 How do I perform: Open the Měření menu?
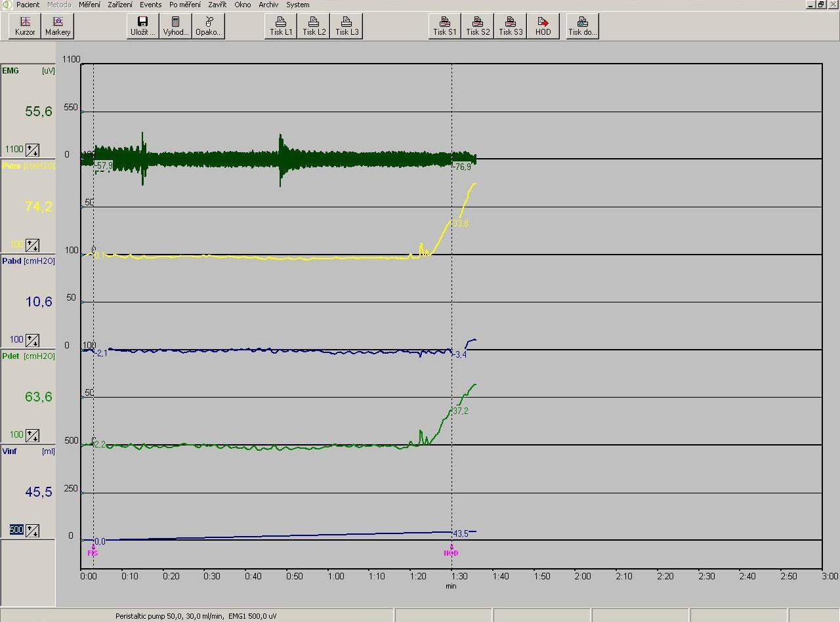click(x=89, y=5)
